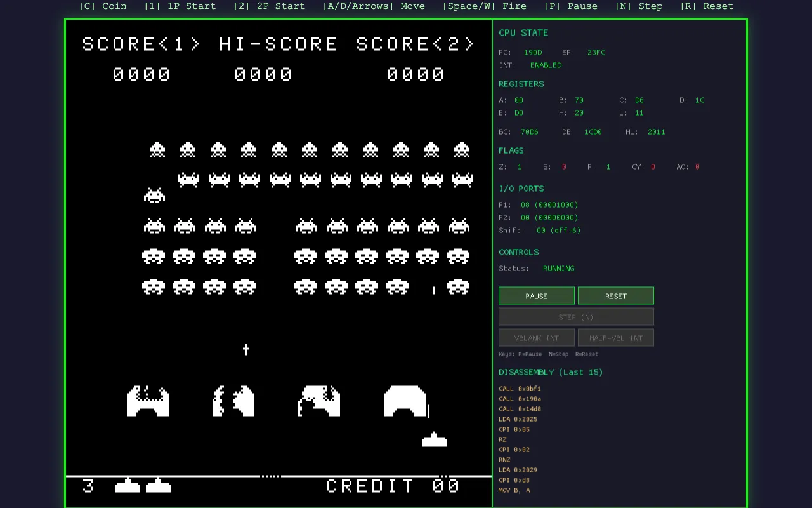Click the RUNNING status text
The image size is (812, 508).
point(559,268)
